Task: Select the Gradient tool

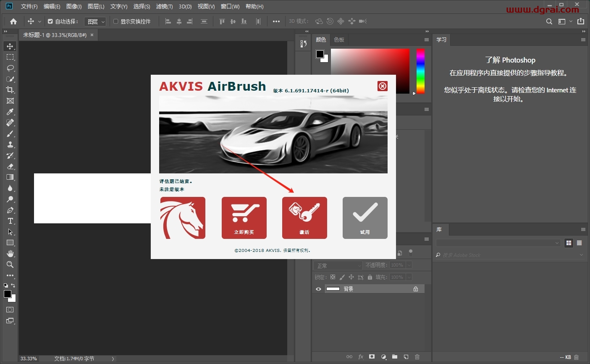Action: (10, 177)
